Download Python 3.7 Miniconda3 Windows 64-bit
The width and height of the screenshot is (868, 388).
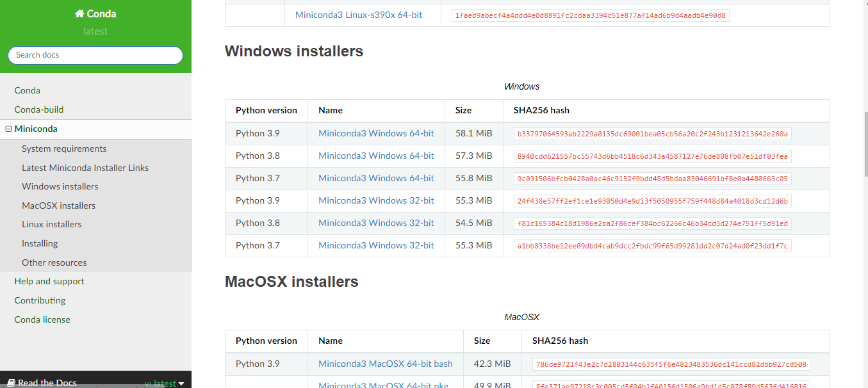pyautogui.click(x=376, y=178)
